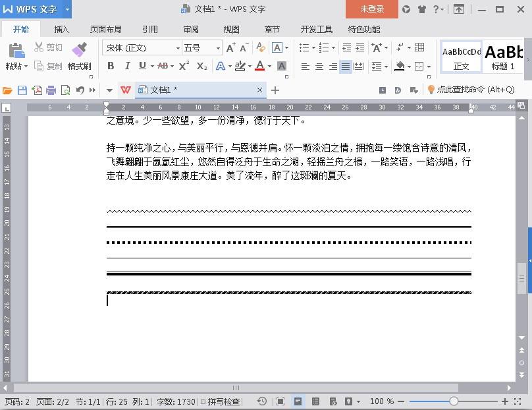This screenshot has height=410, width=532.
Task: Toggle italic formatting
Action: tap(127, 66)
